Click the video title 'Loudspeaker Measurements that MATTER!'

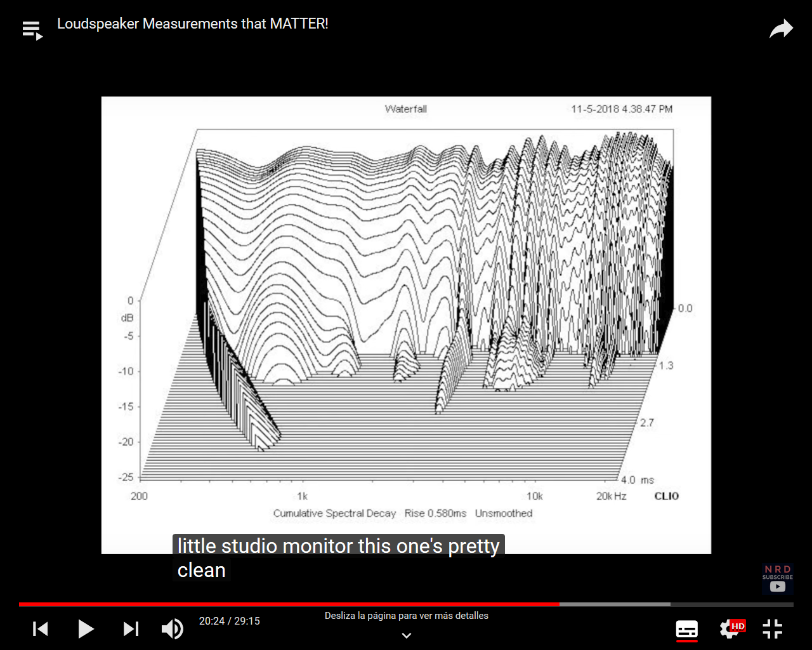193,23
